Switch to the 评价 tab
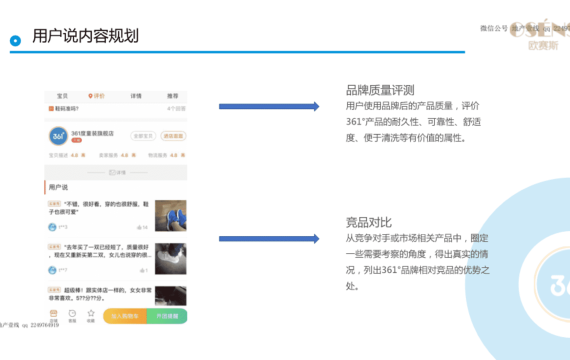Viewport: 570px width, 360px height. click(x=99, y=96)
